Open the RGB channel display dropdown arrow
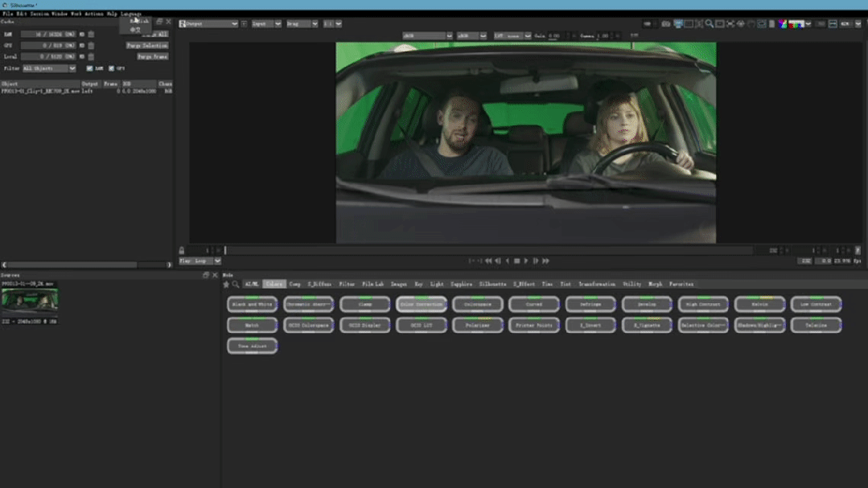 click(x=808, y=24)
